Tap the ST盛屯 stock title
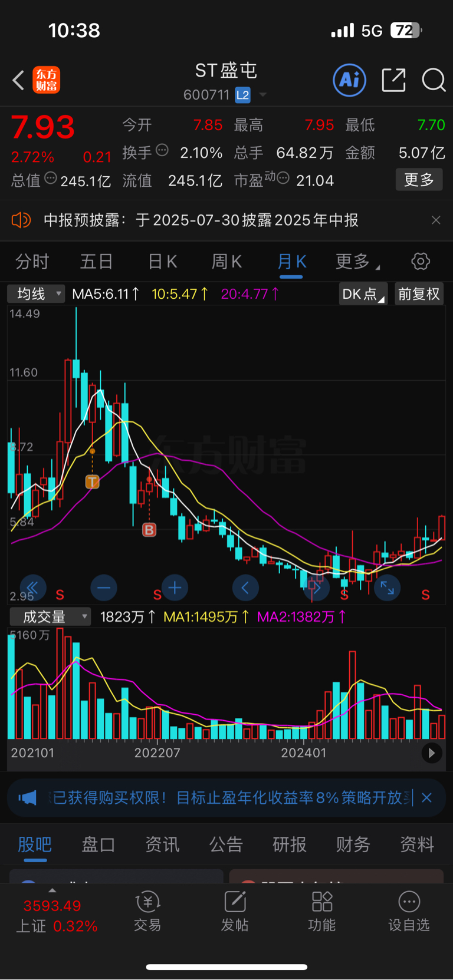Viewport: 453px width, 980px height. pos(226,71)
